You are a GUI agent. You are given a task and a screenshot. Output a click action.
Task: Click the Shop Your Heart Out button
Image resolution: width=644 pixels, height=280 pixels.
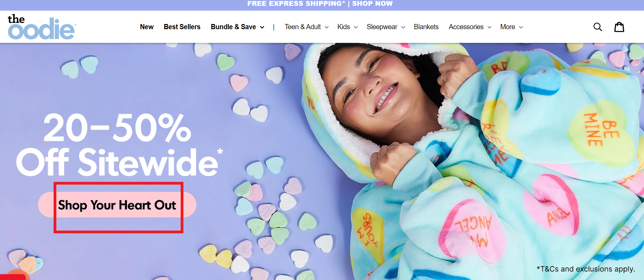coord(117,205)
